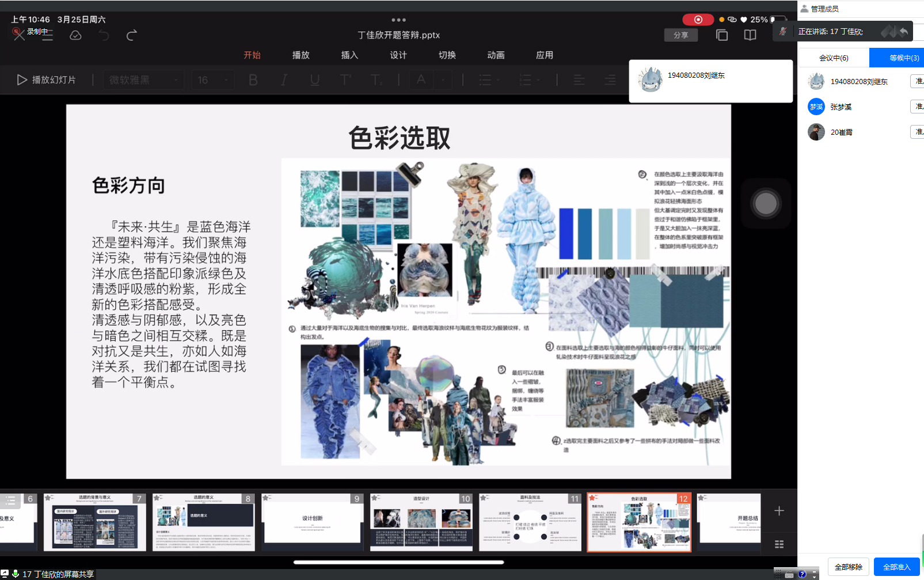This screenshot has width=924, height=580.
Task: Open the outline list icon above the thumbnails
Action: tap(10, 500)
